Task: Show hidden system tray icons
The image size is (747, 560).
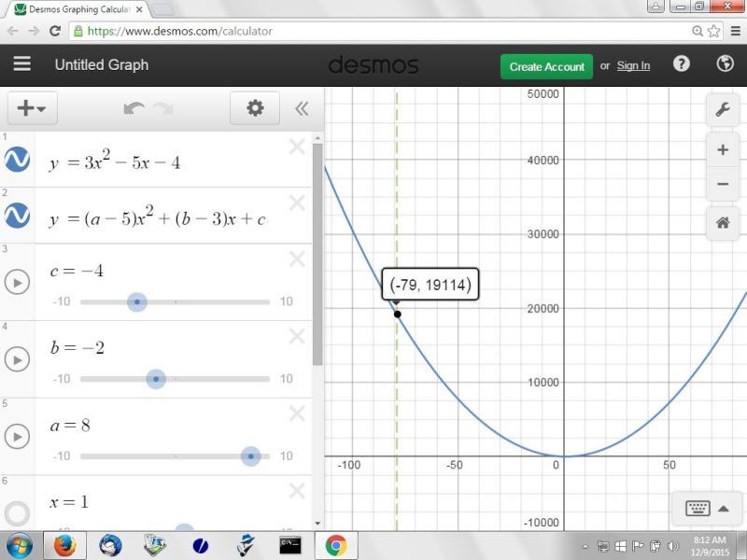Action: [585, 546]
